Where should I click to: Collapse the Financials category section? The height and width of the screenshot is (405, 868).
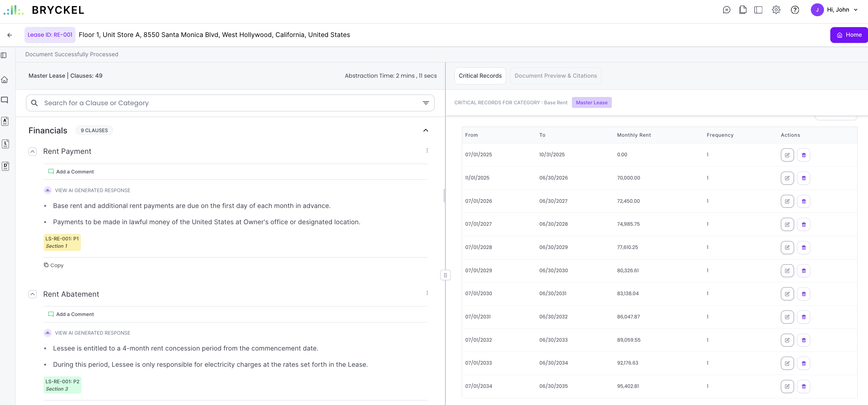coord(425,131)
